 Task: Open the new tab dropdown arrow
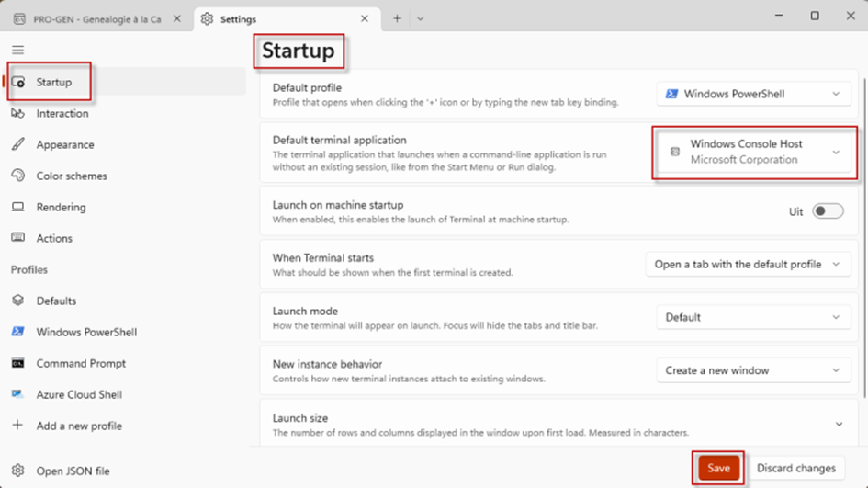(x=420, y=18)
